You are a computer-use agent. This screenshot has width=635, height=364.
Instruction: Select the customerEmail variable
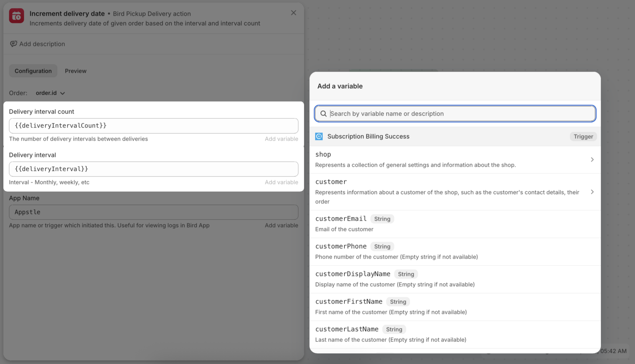coord(455,224)
